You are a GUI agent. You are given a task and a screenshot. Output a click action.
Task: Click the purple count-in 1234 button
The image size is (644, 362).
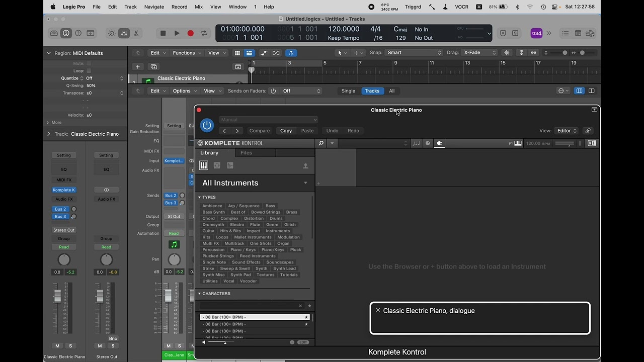click(536, 33)
